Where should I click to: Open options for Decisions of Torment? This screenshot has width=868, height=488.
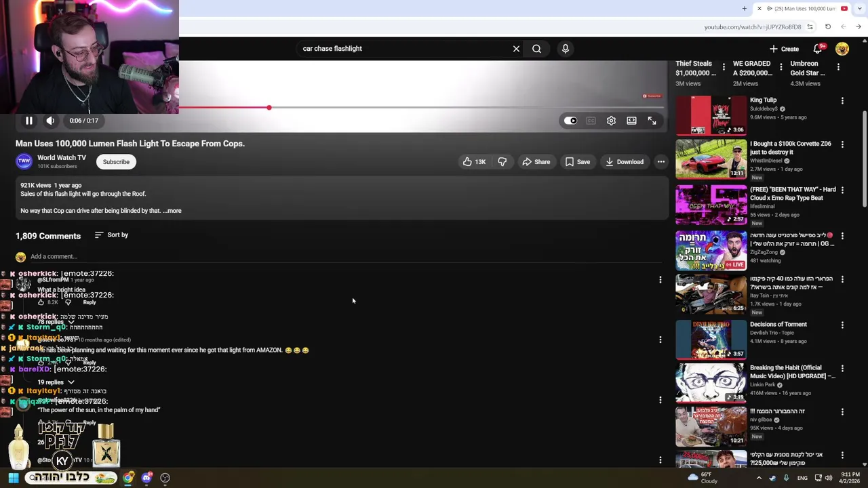[842, 325]
